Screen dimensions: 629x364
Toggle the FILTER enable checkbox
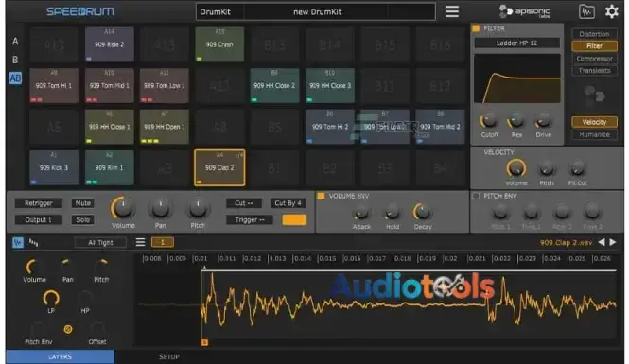click(x=476, y=28)
